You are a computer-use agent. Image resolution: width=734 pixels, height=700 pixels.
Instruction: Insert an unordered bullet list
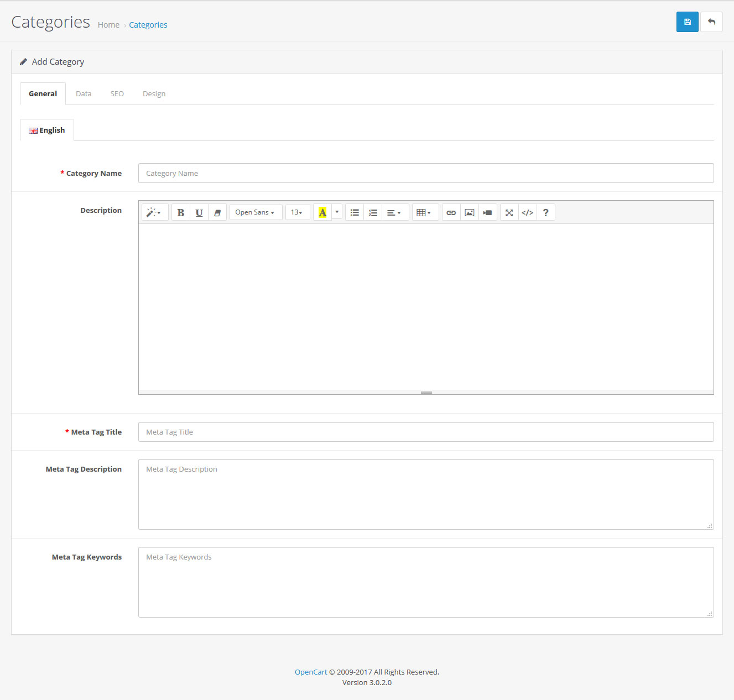[355, 212]
